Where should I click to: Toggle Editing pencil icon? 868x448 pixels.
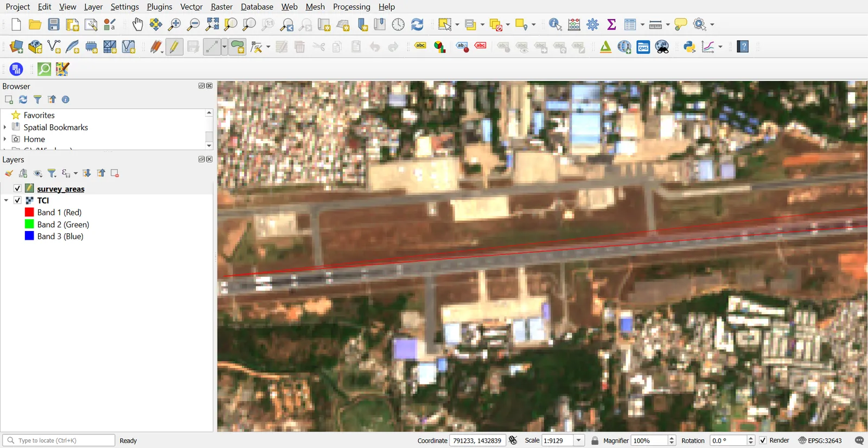(174, 47)
